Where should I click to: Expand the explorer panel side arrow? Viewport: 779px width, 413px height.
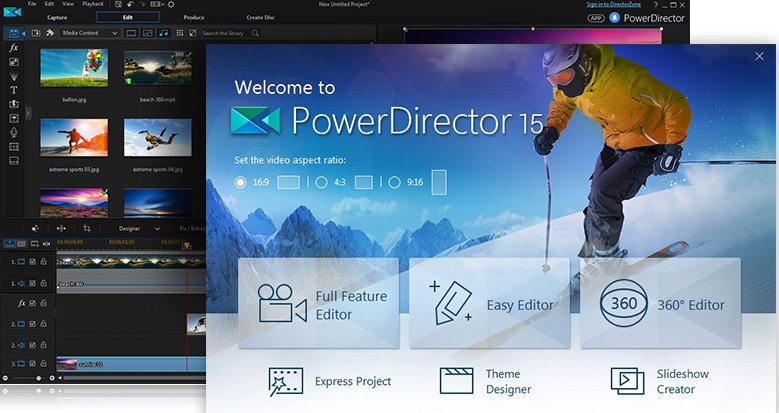[x=28, y=113]
